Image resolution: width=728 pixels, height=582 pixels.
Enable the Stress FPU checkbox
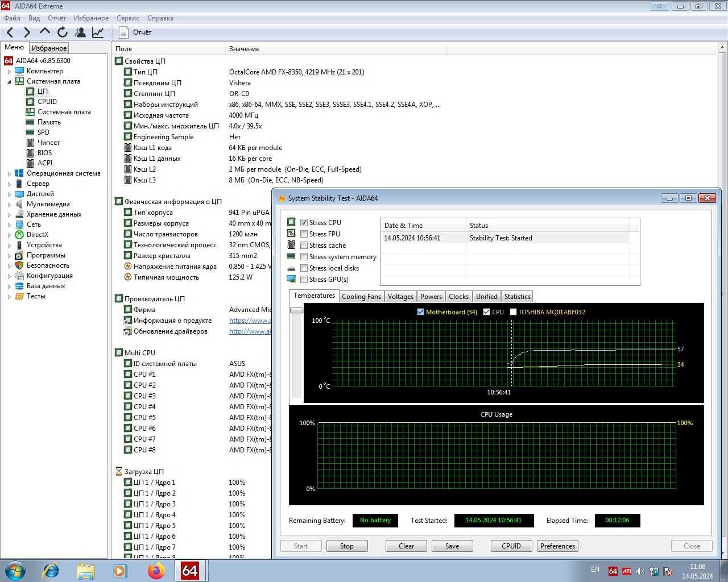tap(304, 234)
